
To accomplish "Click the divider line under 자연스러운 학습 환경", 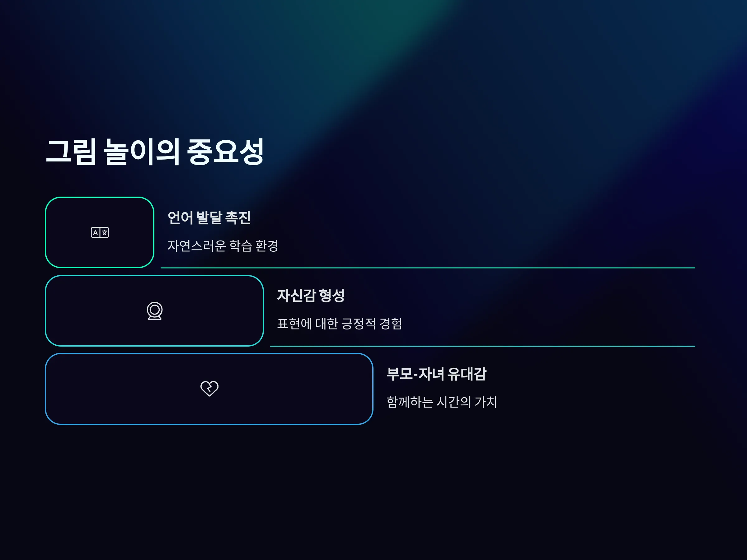I will pos(428,268).
